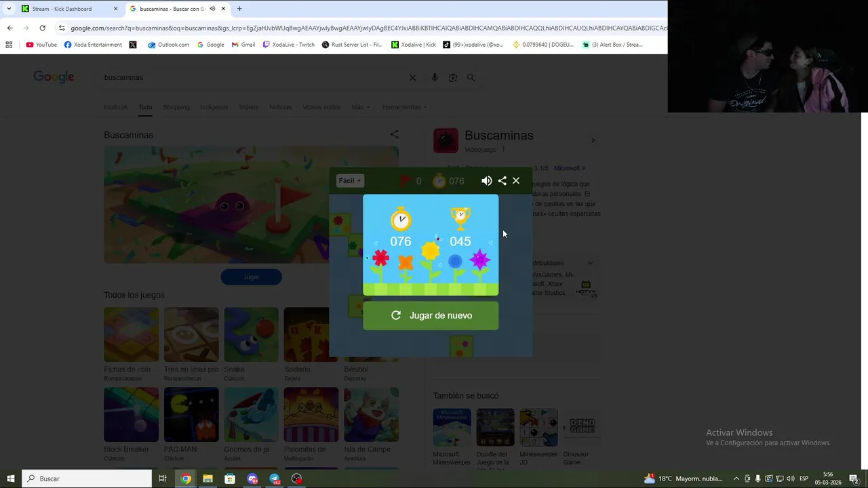Screen dimensions: 868x488
Task: Open Dinosaur Game related result
Action: 582,437
